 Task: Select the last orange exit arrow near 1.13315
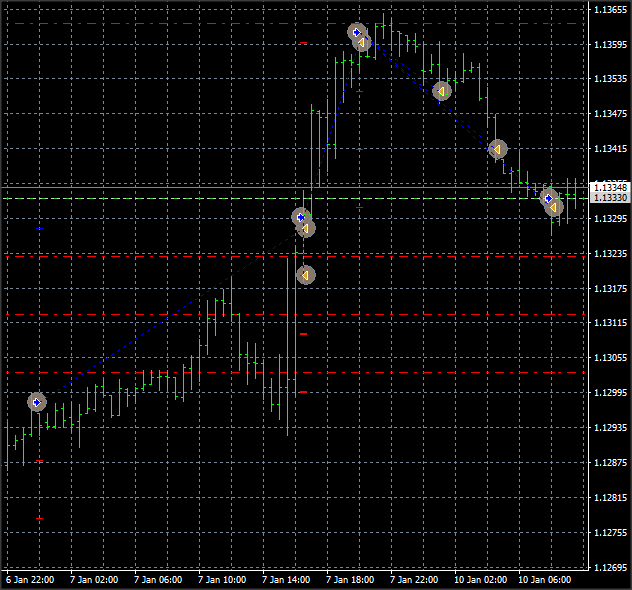click(x=554, y=207)
